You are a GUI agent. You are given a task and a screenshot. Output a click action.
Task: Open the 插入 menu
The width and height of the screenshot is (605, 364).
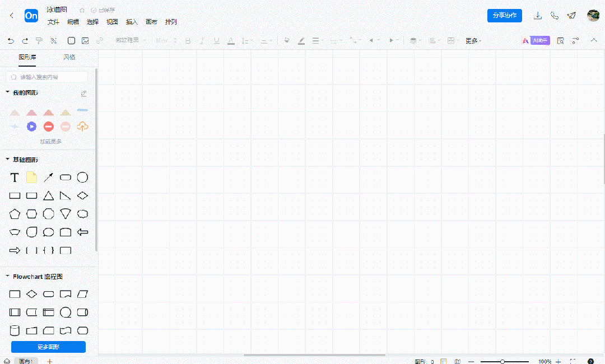(x=132, y=22)
